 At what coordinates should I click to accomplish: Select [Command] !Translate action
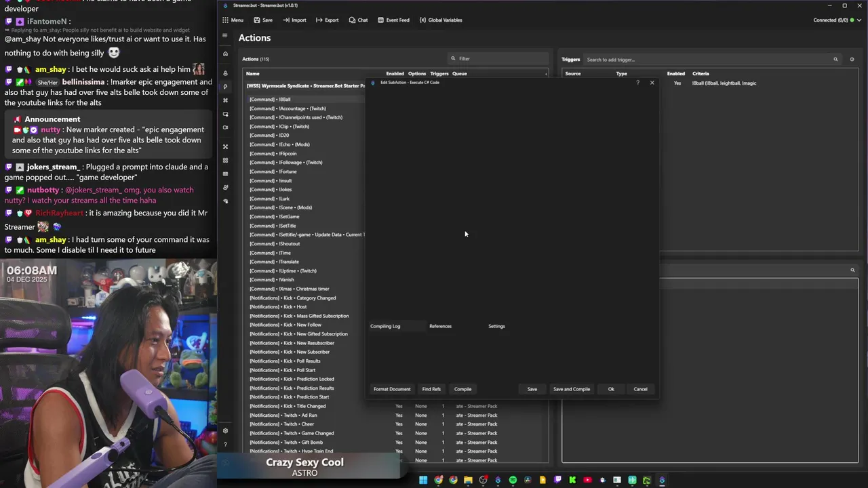(274, 262)
